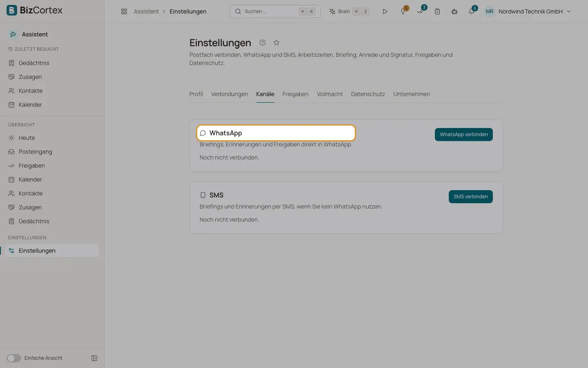This screenshot has height=368, width=588.
Task: Open notifications bell with badge 6
Action: (x=472, y=11)
